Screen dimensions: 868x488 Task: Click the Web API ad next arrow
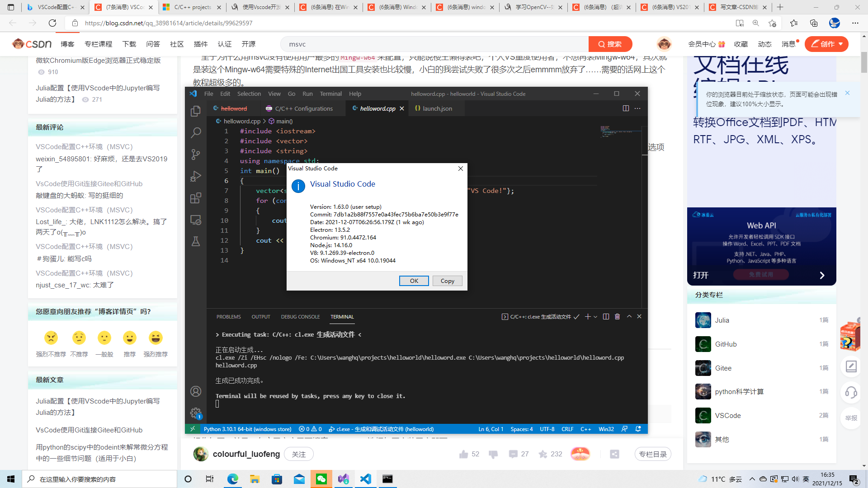coord(822,275)
